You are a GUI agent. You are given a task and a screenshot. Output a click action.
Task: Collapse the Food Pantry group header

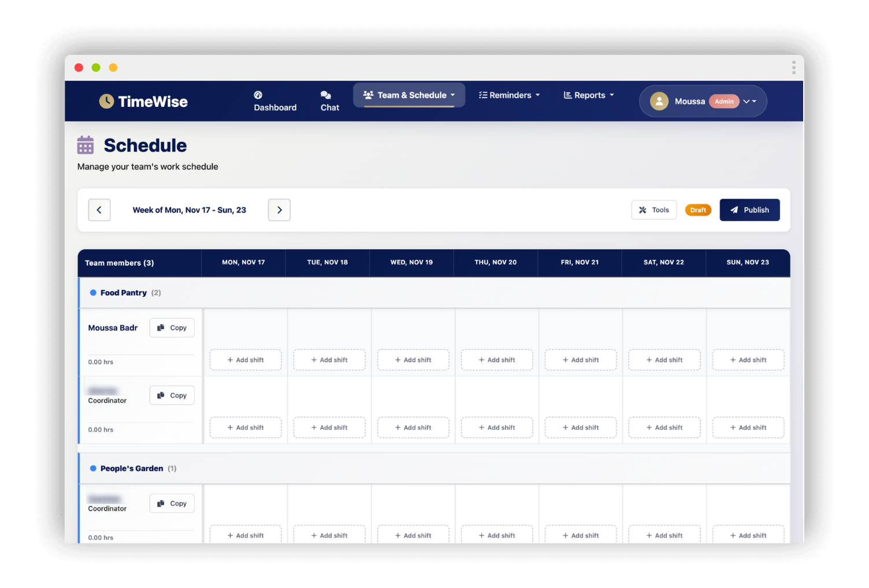click(124, 293)
